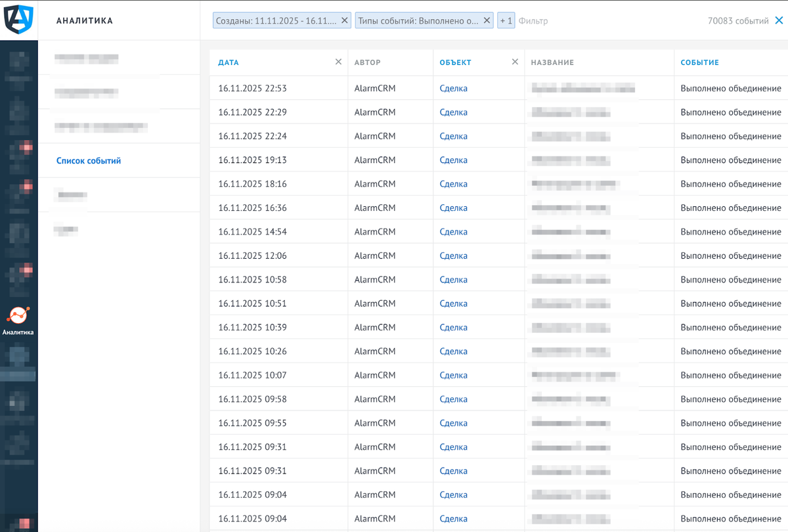Screen dimensions: 788x532
Task: Select date cell 16.11.2025 16:36
Action: (253, 208)
